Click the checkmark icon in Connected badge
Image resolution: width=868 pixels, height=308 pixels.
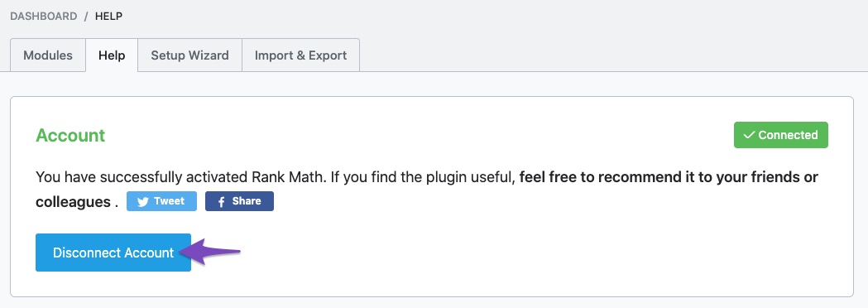(749, 135)
